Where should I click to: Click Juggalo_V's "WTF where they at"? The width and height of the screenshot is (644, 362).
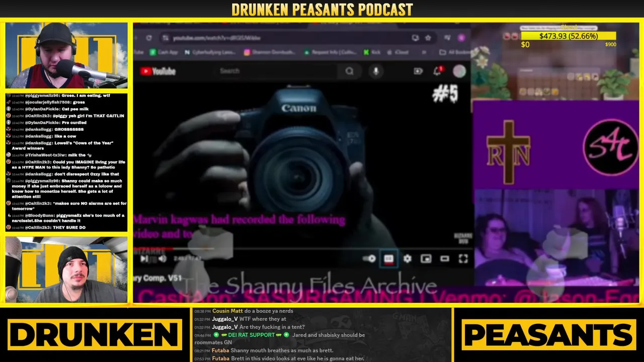coord(263,319)
